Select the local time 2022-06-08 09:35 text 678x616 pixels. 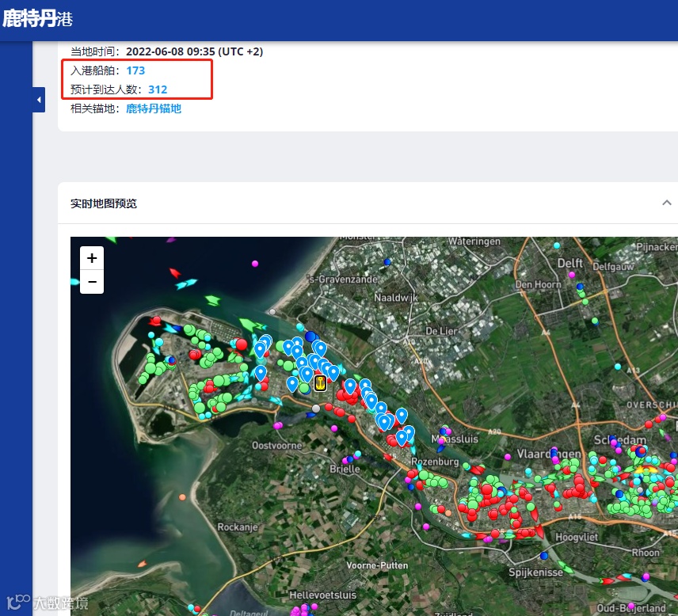click(x=195, y=51)
